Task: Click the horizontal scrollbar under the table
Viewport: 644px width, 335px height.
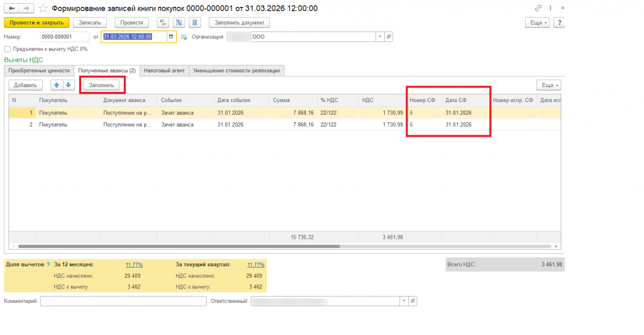Action: [x=179, y=246]
